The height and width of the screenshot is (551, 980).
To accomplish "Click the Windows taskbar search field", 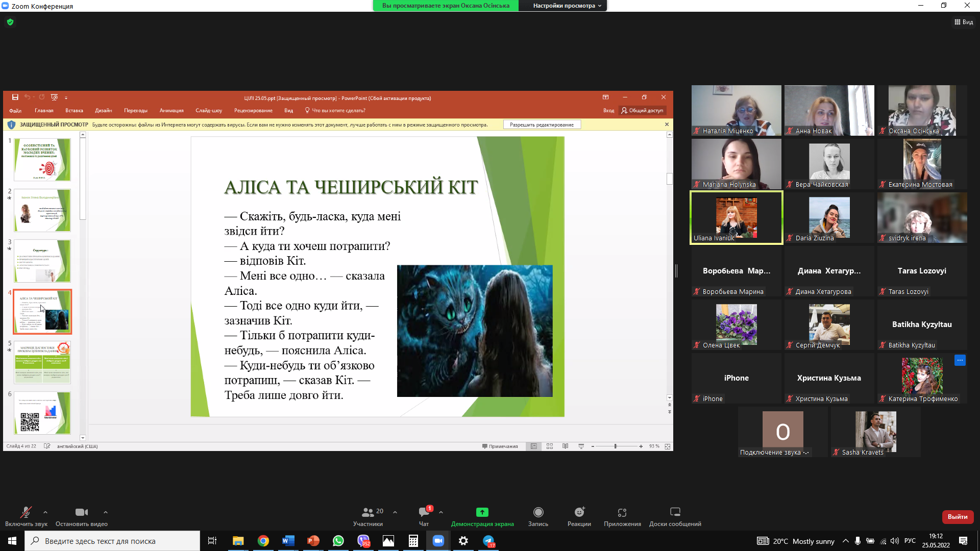I will [x=112, y=541].
